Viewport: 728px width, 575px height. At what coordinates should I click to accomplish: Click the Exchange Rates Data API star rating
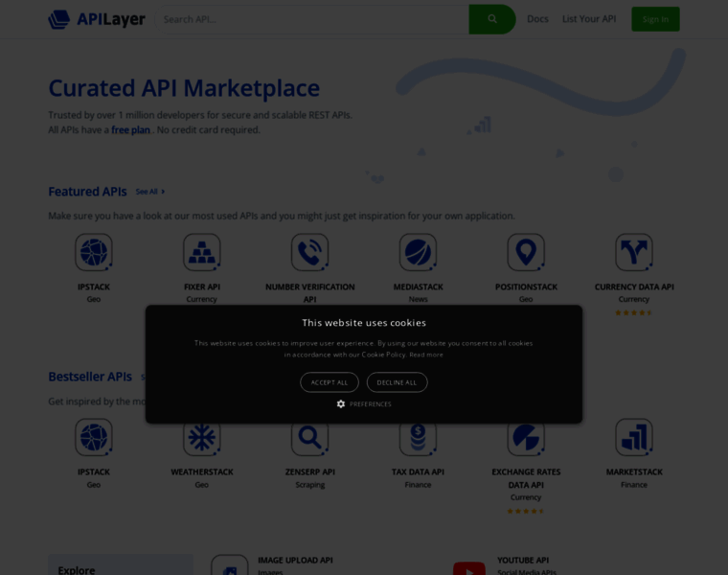tap(526, 511)
